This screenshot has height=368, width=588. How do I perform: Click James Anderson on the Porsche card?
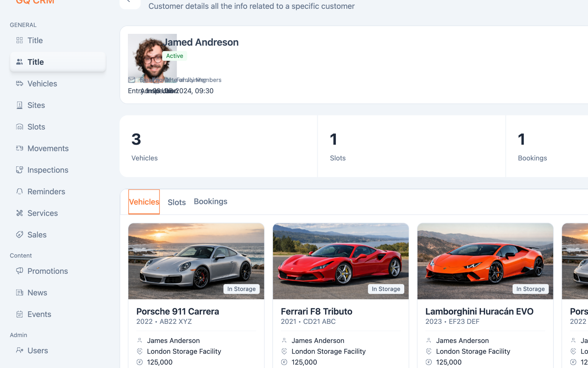point(173,341)
